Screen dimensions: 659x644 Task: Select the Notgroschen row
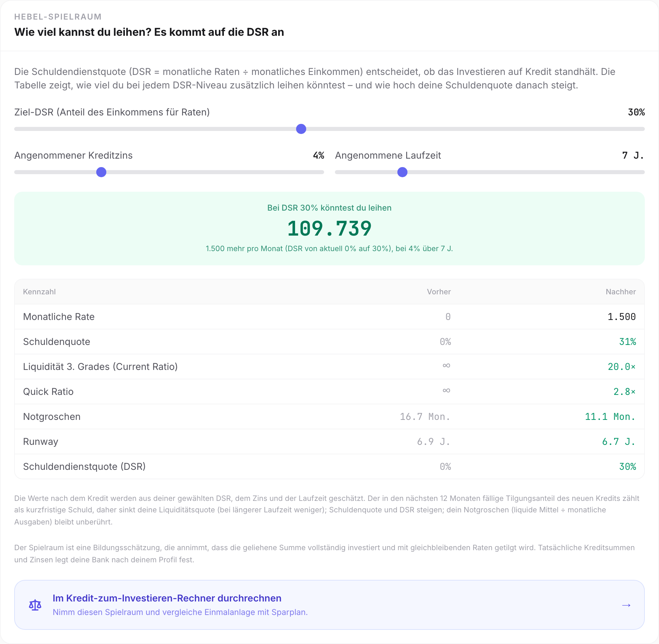coord(329,417)
